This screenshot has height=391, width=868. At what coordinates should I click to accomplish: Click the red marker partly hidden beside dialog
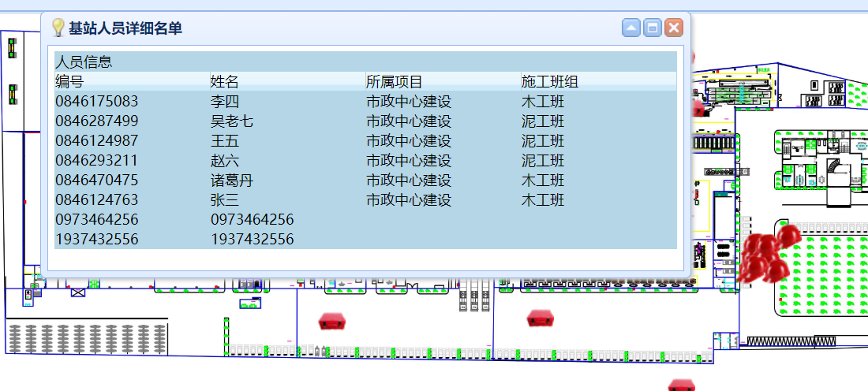click(697, 106)
